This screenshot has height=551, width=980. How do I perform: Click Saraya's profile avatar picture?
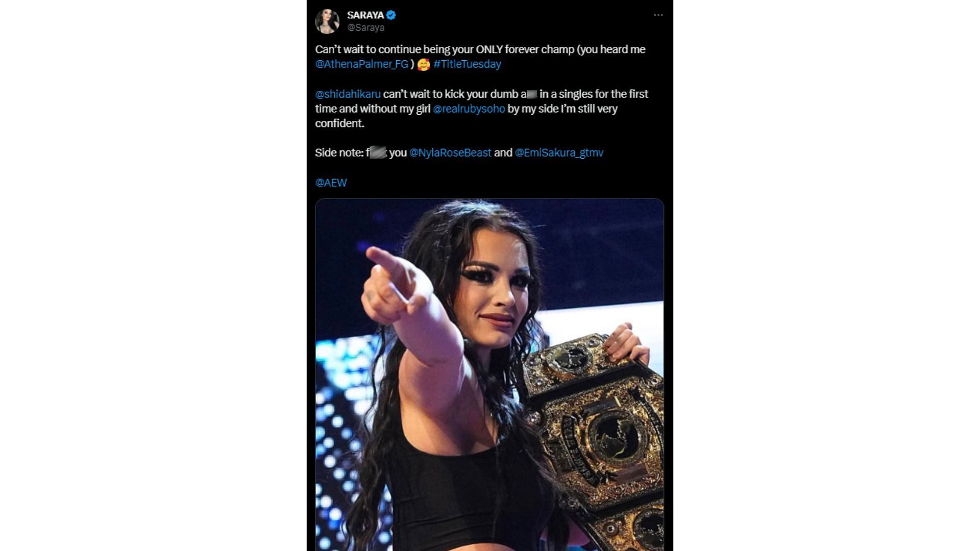[327, 21]
